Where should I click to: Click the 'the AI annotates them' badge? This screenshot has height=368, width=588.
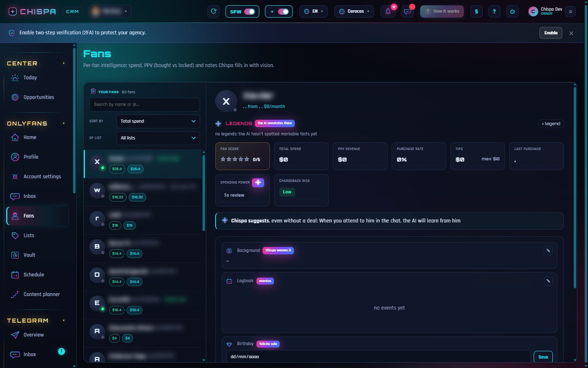click(x=275, y=123)
